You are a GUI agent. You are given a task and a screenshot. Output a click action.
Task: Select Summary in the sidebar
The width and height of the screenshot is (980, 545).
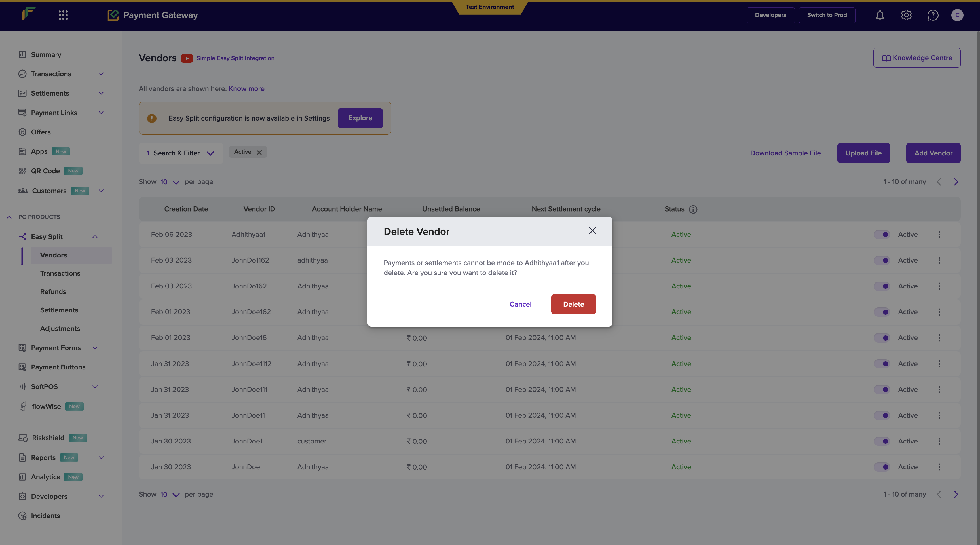coord(46,54)
